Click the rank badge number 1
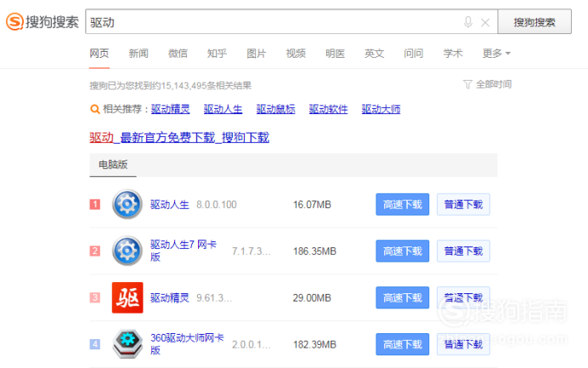Viewport: 588px width, 368px height. 95,204
